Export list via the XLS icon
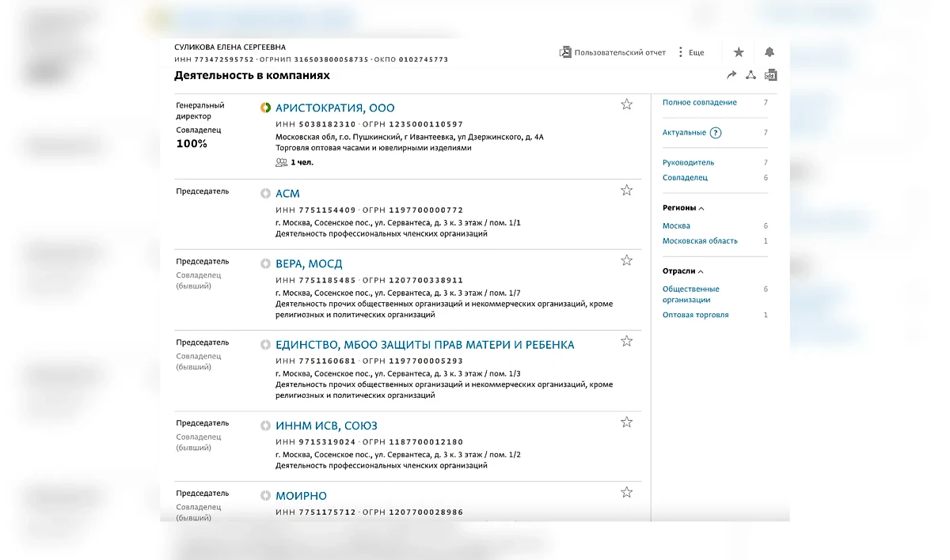The height and width of the screenshot is (560, 950). point(770,75)
